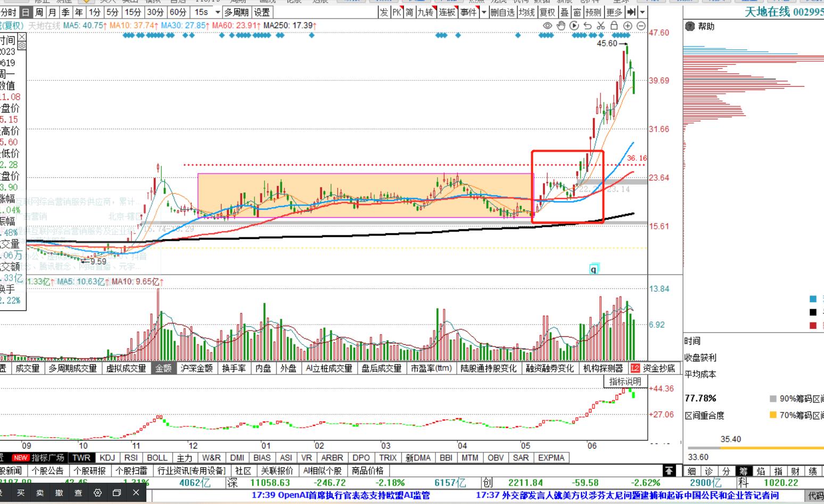Select the hand pan tool
Viewport: 824px width, 504px height.
[561, 26]
